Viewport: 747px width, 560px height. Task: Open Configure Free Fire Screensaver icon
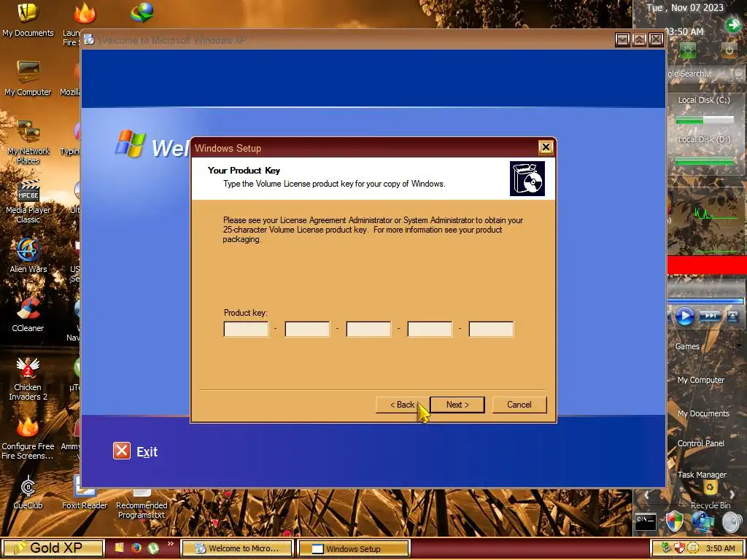28,437
